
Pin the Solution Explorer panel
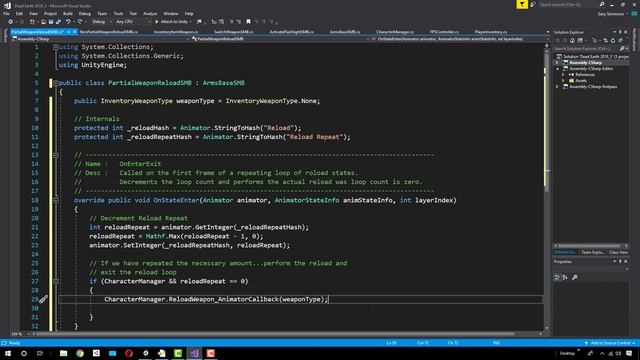click(620, 32)
